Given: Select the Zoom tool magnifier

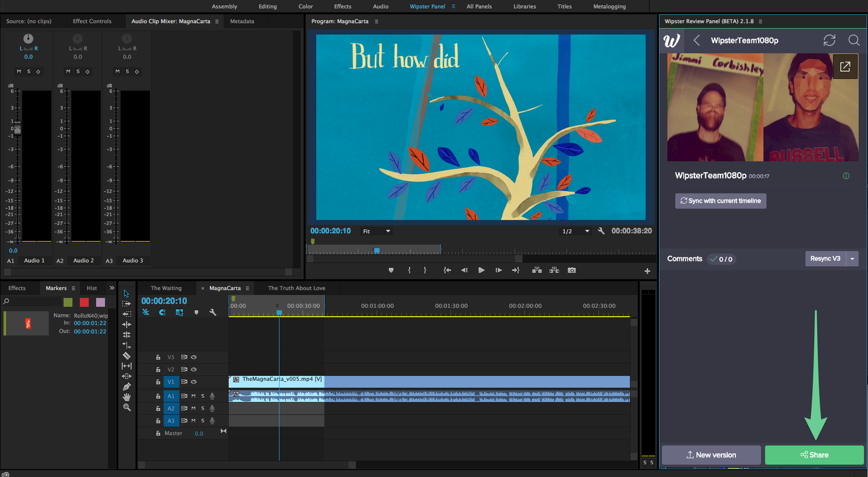Looking at the screenshot, I should tap(127, 408).
